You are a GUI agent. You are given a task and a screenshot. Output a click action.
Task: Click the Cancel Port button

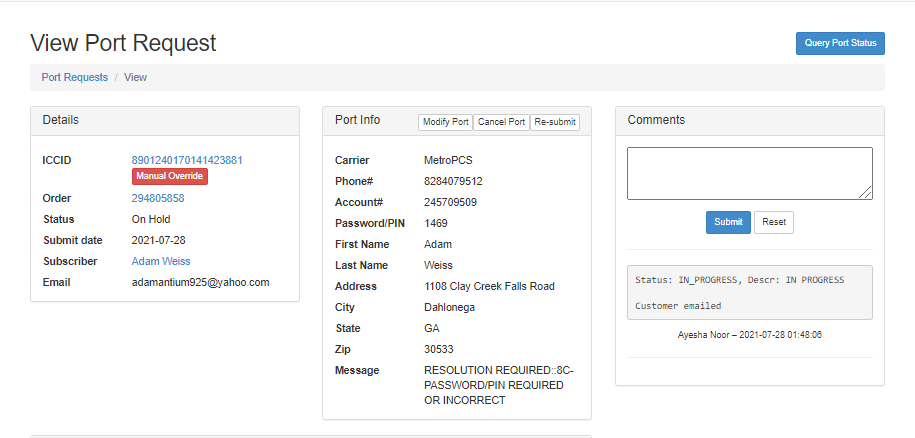pyautogui.click(x=501, y=122)
